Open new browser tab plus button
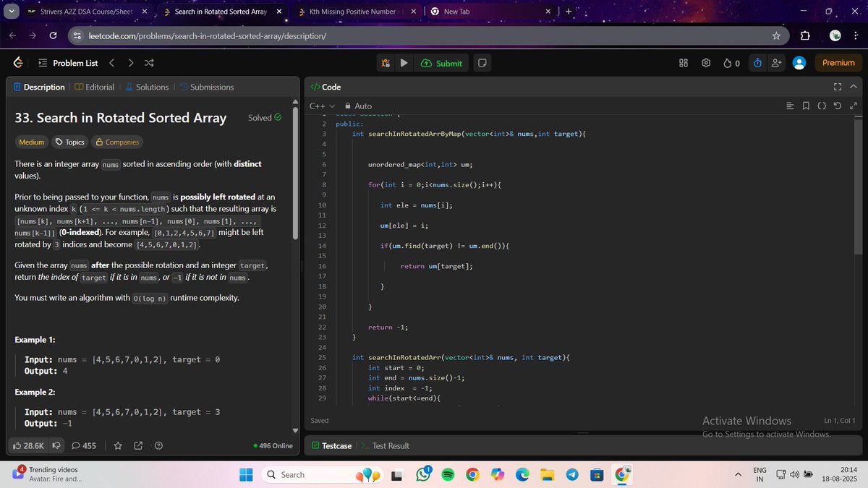Viewport: 868px width, 488px height. click(x=569, y=12)
